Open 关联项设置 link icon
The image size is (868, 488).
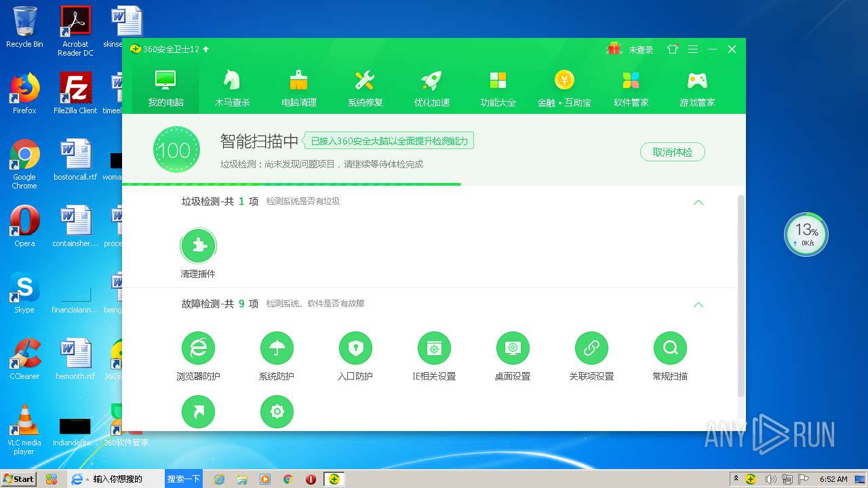[x=591, y=348]
